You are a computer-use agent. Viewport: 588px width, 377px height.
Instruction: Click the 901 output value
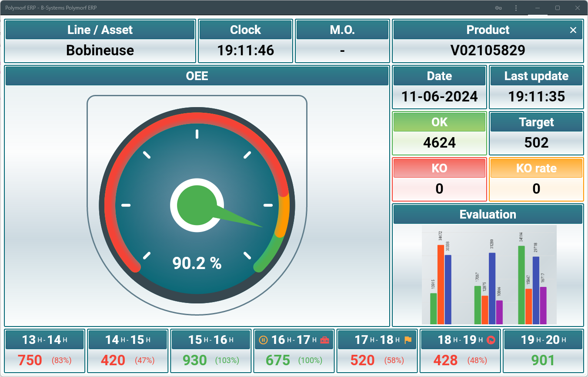click(x=543, y=360)
